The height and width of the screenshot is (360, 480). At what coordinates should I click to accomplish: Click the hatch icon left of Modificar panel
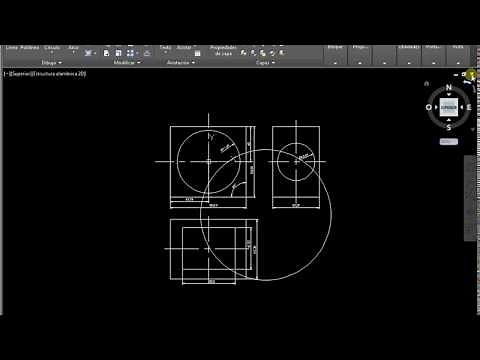[88, 53]
